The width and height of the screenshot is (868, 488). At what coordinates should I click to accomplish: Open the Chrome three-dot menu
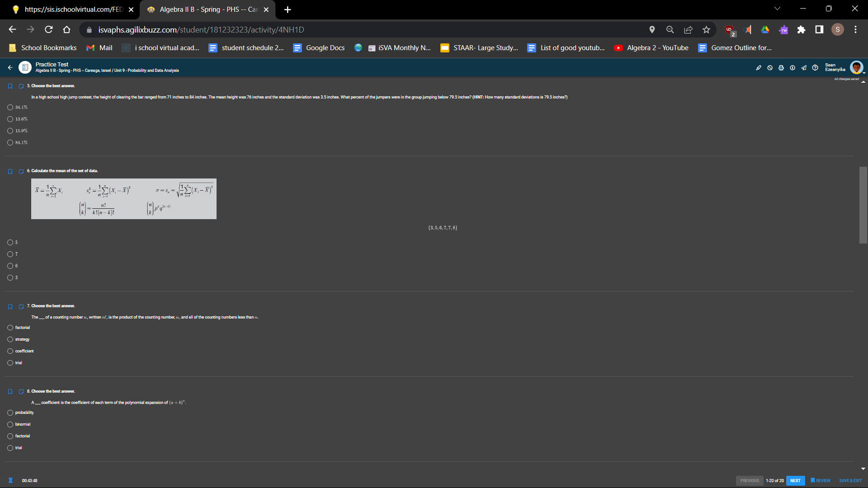coord(855,29)
